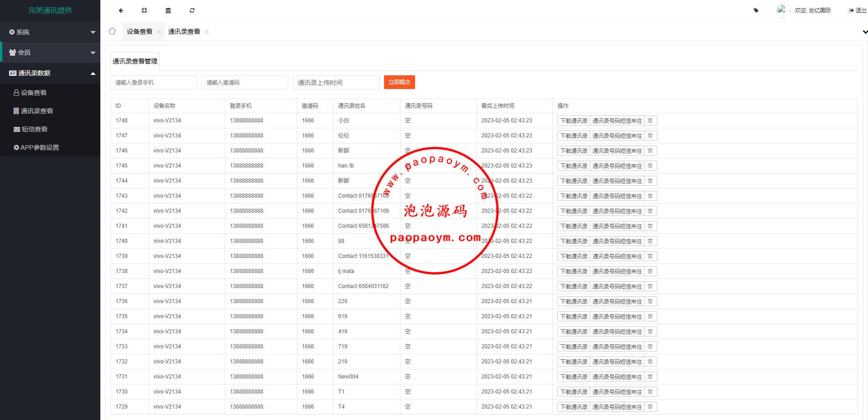Open 短信查看 in the sidebar
Viewport: 868px width, 420px height.
pos(35,129)
